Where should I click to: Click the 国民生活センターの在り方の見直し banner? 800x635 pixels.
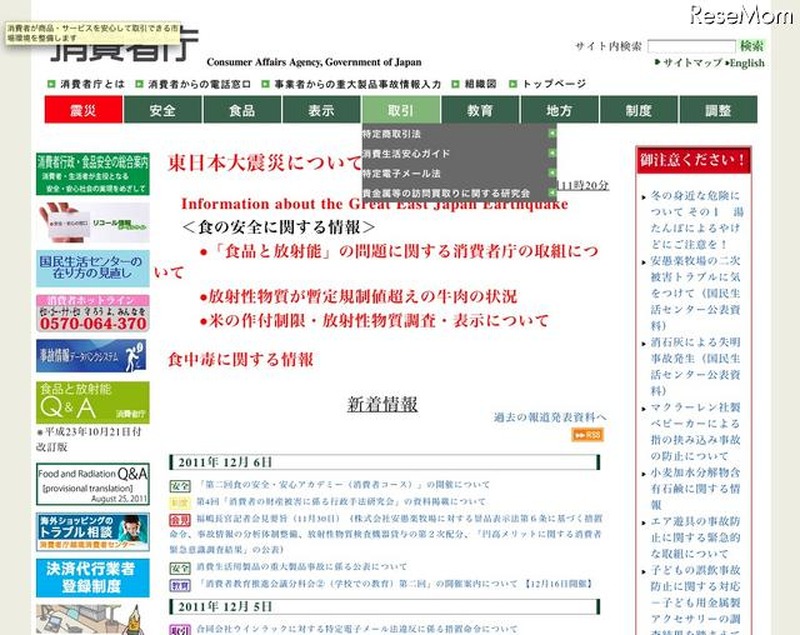(93, 269)
